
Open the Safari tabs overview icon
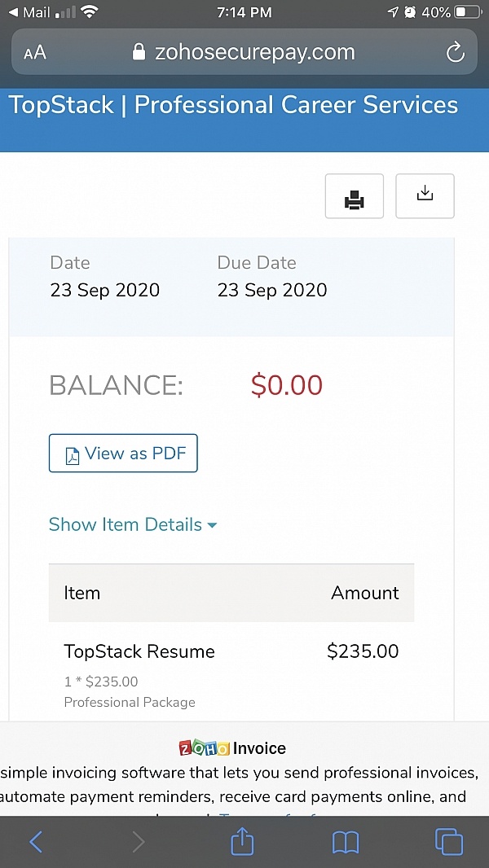coord(449,842)
